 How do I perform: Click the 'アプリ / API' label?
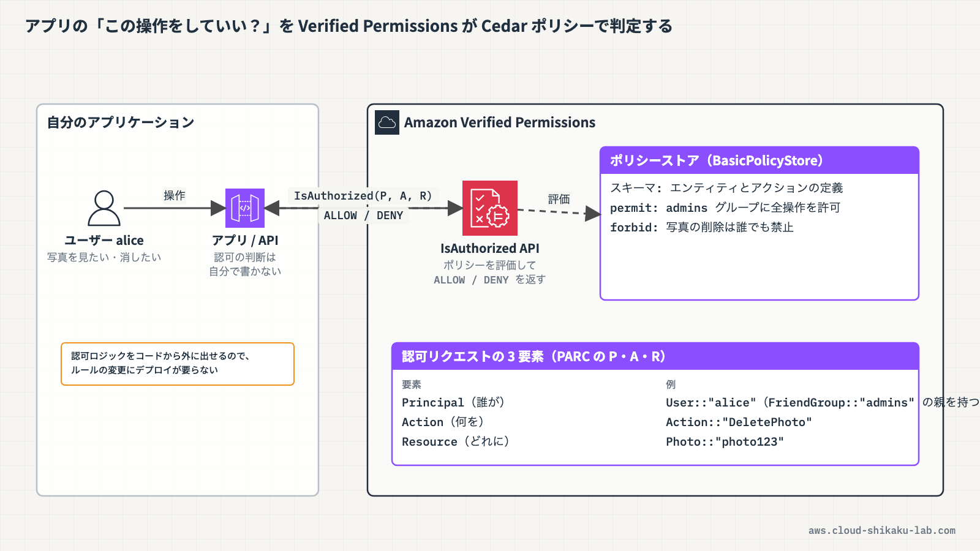(245, 241)
